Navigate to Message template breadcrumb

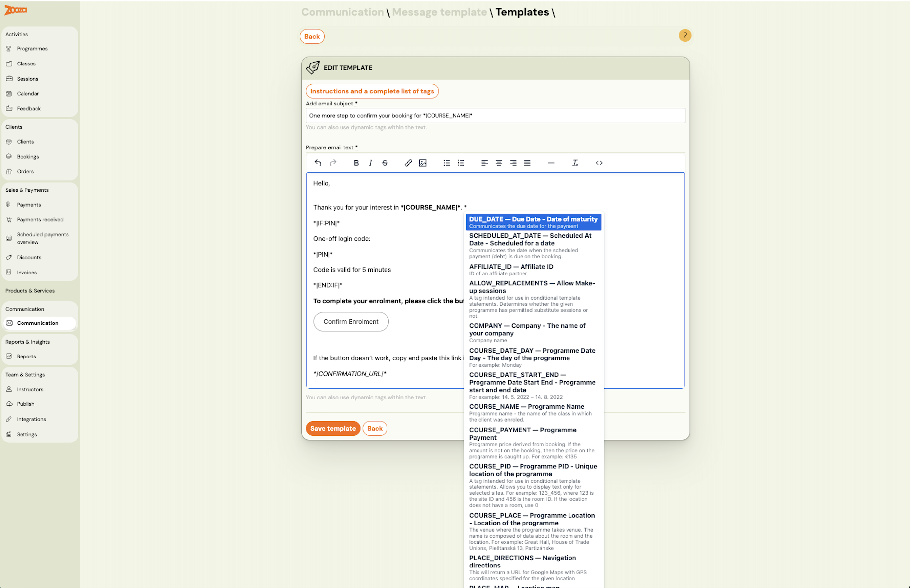[x=440, y=12]
